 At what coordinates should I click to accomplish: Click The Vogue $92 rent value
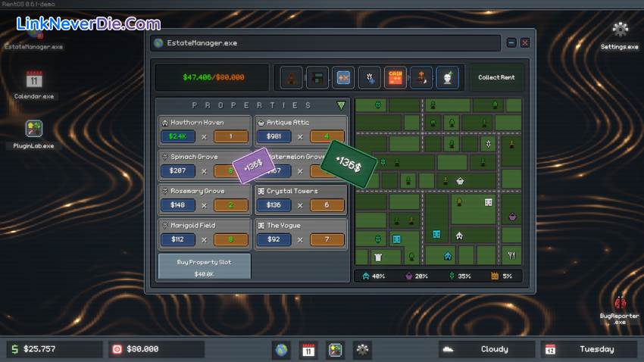(x=274, y=240)
